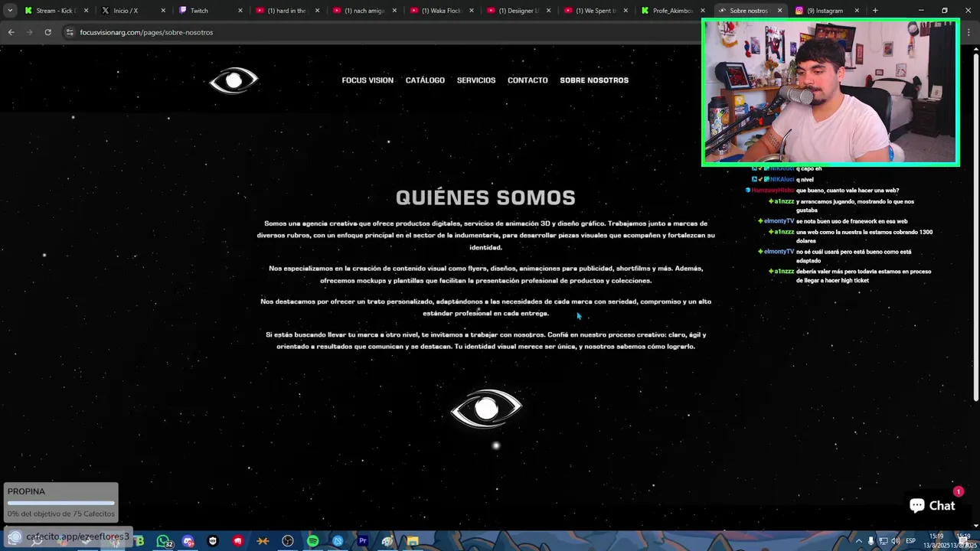Expand the system tray hidden icons chevron
The height and width of the screenshot is (551, 980).
[858, 541]
